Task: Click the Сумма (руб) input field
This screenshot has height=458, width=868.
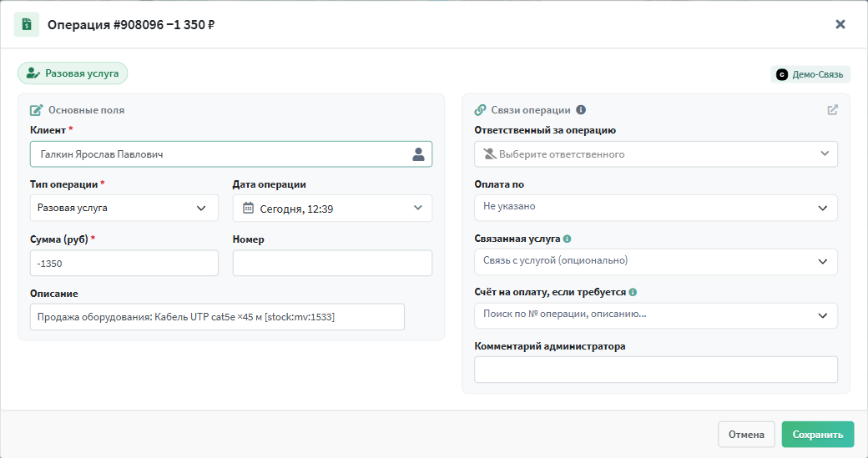Action: pos(124,264)
